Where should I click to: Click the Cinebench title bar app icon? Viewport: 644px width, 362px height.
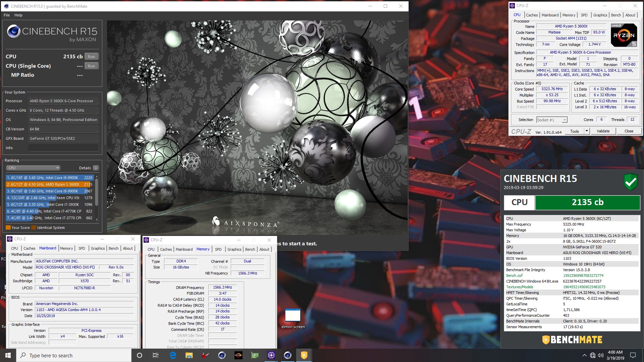[6, 6]
